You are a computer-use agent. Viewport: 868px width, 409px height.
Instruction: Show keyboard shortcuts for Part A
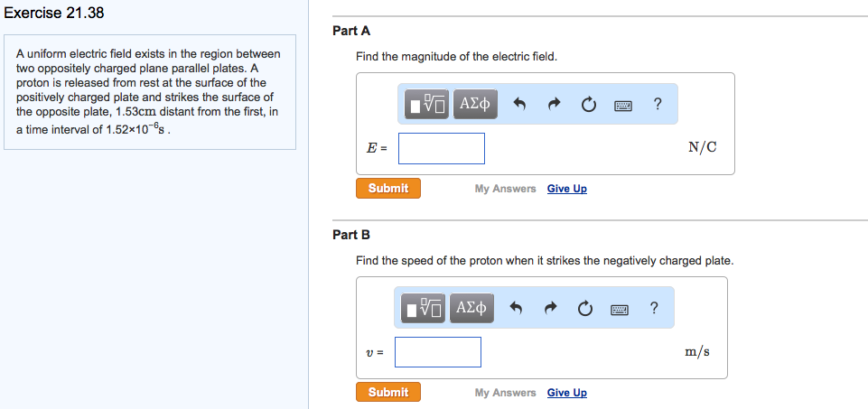point(622,105)
